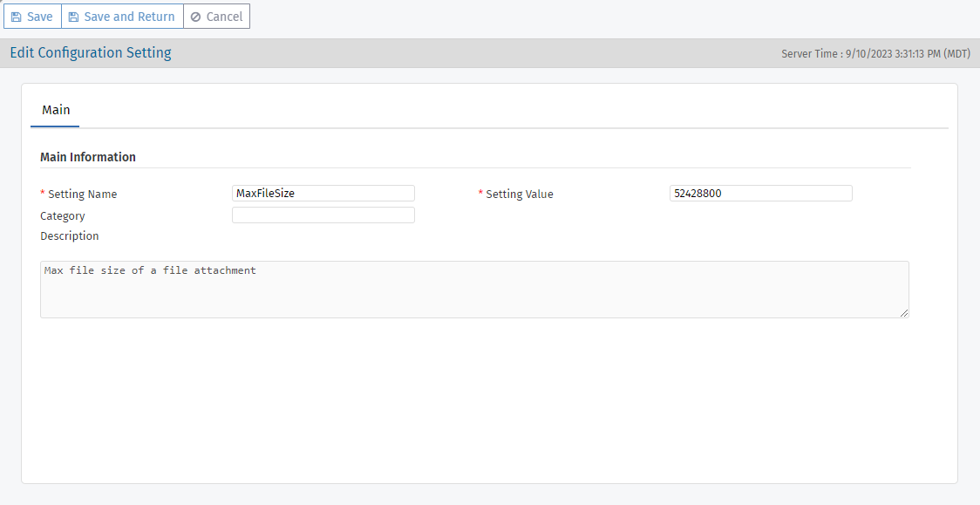This screenshot has height=505, width=980.
Task: Select the Category label text
Action: (63, 215)
